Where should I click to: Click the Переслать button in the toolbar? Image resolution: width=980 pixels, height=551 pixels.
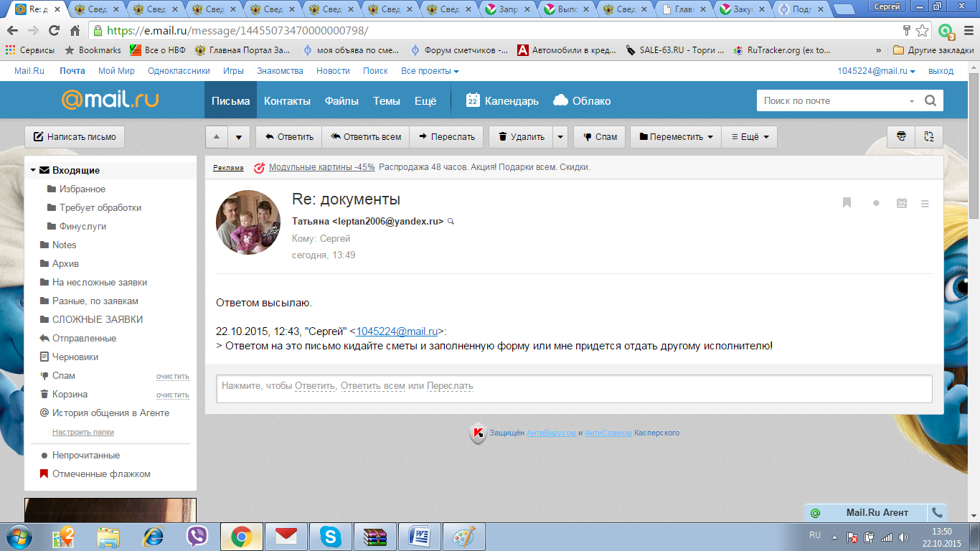[x=447, y=137]
